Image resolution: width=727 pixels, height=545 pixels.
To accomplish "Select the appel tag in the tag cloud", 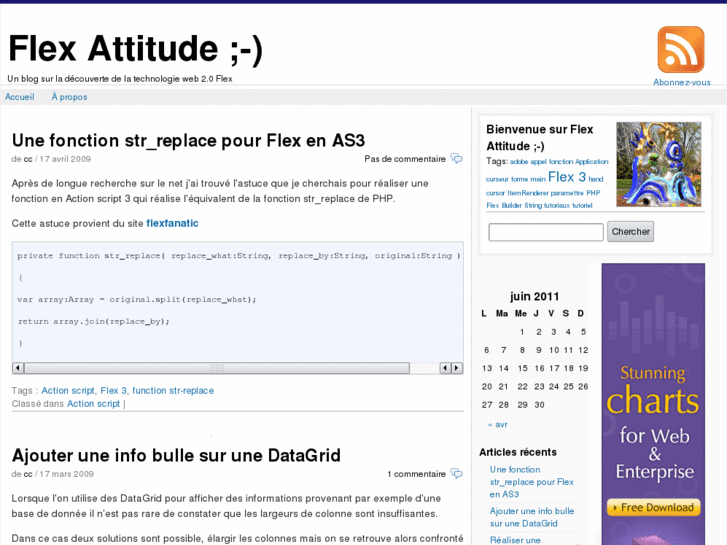I will (538, 162).
